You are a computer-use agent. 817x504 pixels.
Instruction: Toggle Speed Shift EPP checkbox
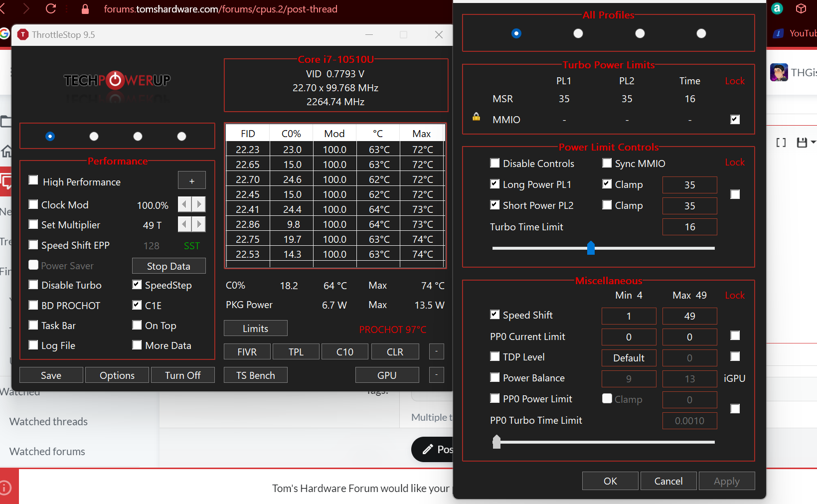33,245
